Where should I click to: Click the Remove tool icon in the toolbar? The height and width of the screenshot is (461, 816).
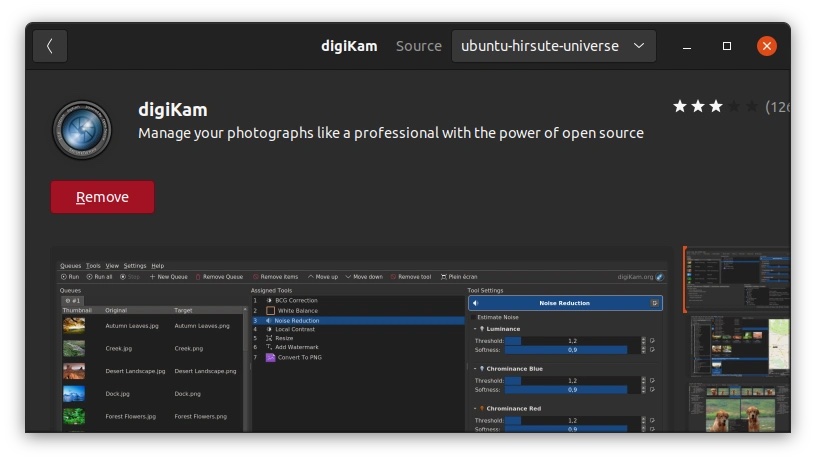(394, 277)
